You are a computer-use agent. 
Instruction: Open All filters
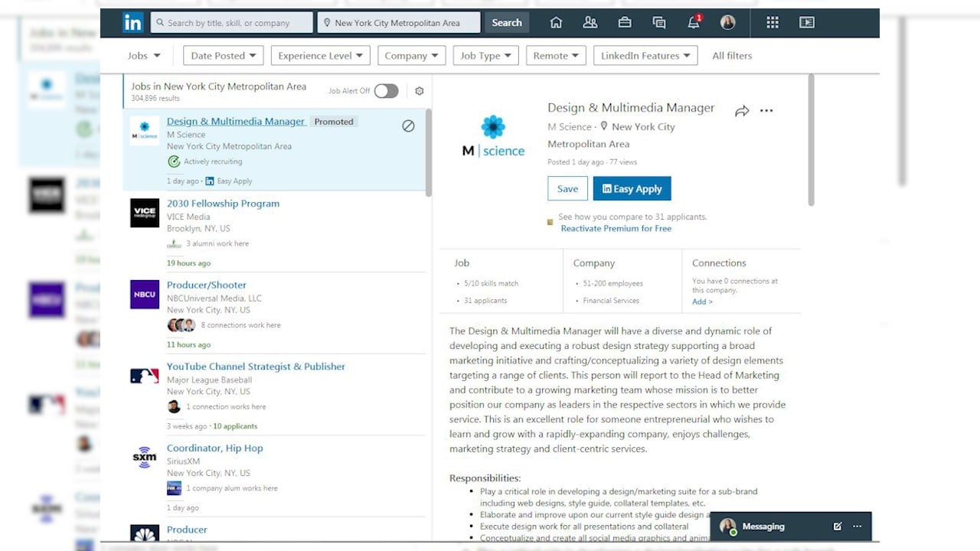pyautogui.click(x=732, y=56)
